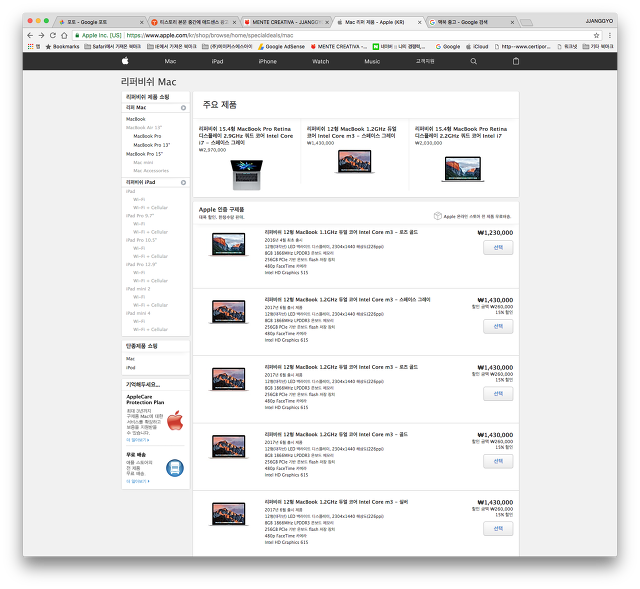
Task: Open the shopping bag icon
Action: pos(516,61)
